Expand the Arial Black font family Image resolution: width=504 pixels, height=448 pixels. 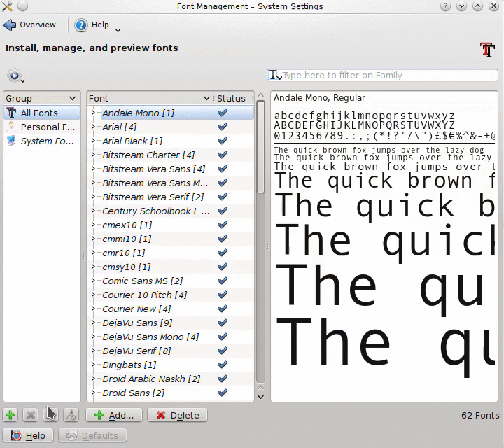(93, 141)
